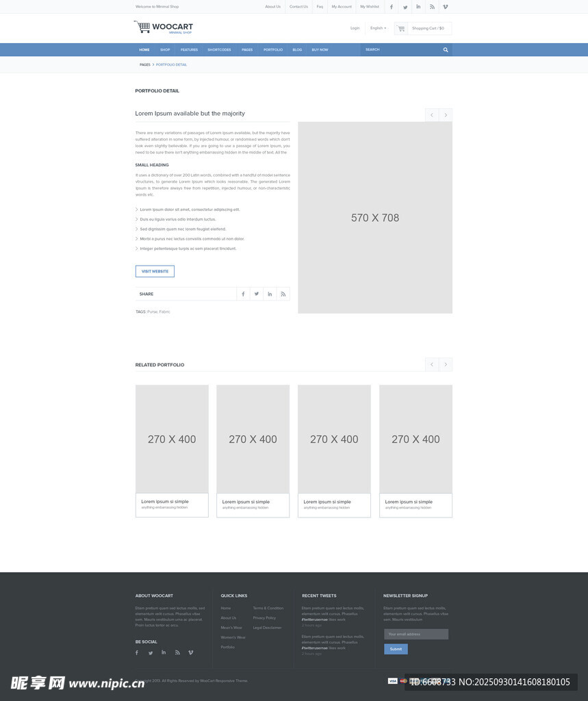Click the search magnifier icon
Viewport: 588px width, 701px height.
coord(446,49)
